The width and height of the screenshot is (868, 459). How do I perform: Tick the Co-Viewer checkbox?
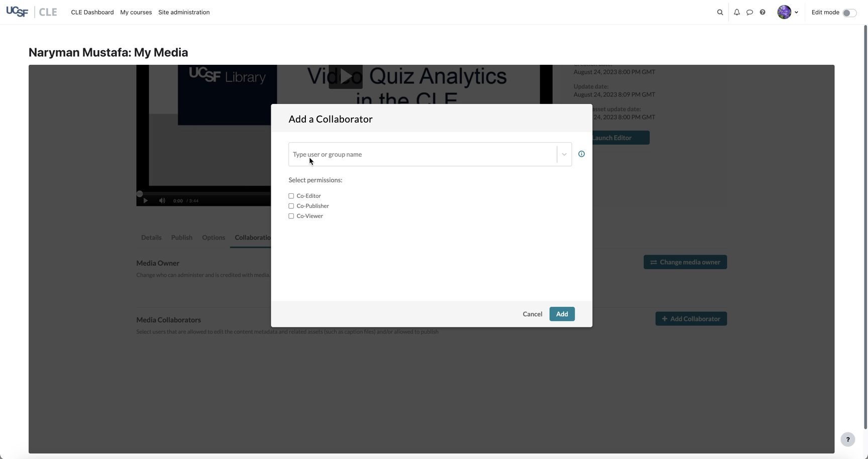pyautogui.click(x=291, y=216)
